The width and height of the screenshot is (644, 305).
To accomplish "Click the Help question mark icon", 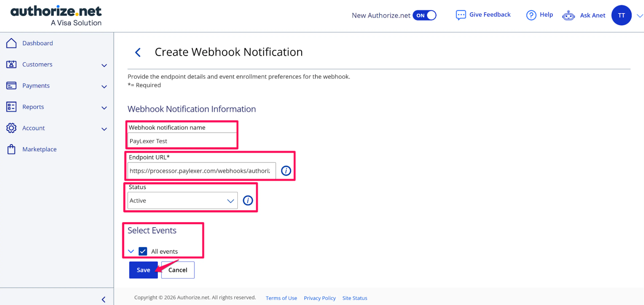I will [x=531, y=15].
